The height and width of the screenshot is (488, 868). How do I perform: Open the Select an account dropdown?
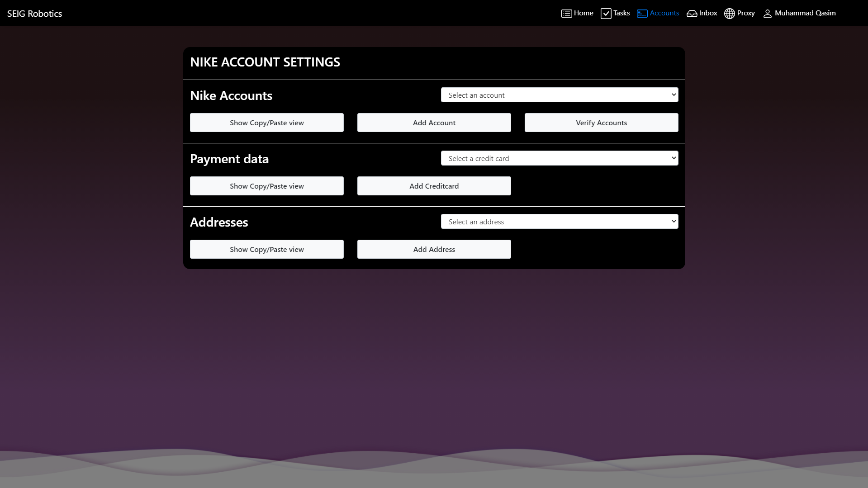tap(559, 95)
